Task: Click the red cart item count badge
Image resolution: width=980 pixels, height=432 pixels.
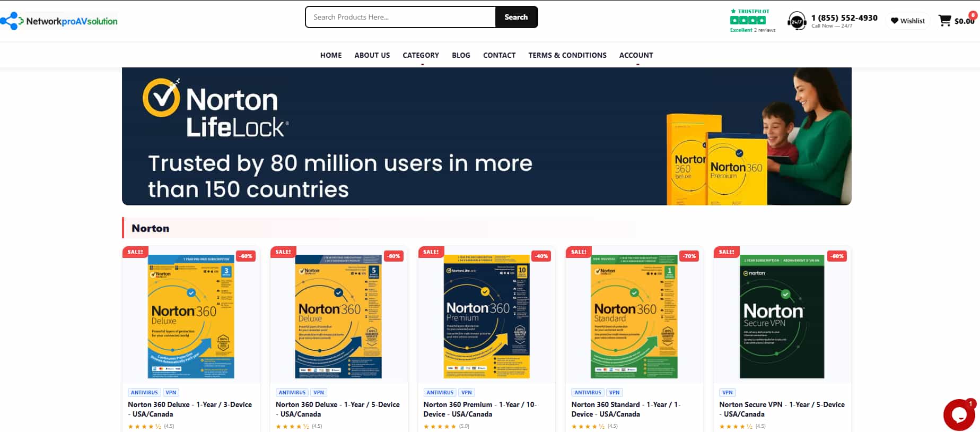Action: (973, 15)
